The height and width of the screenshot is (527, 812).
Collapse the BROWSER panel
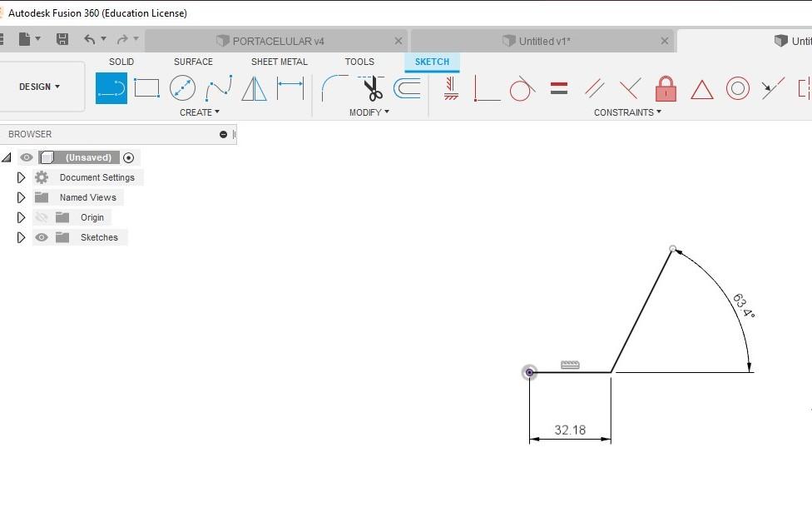[223, 134]
